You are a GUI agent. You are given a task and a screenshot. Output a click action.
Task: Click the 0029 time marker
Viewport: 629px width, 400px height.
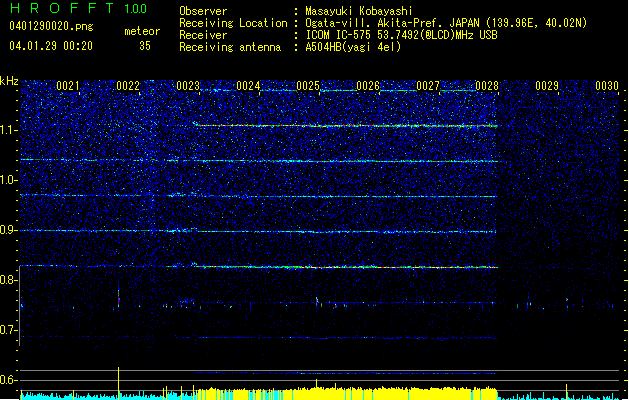(x=547, y=86)
